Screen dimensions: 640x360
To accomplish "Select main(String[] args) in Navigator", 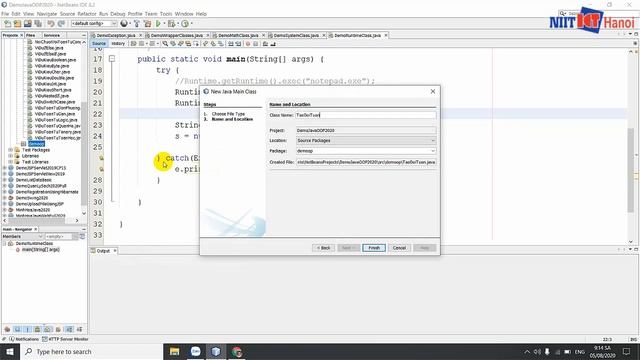I will pyautogui.click(x=40, y=249).
